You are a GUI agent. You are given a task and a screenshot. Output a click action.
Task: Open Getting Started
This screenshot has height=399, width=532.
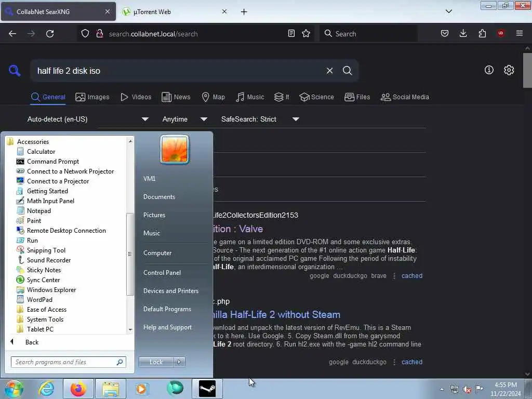coord(47,191)
